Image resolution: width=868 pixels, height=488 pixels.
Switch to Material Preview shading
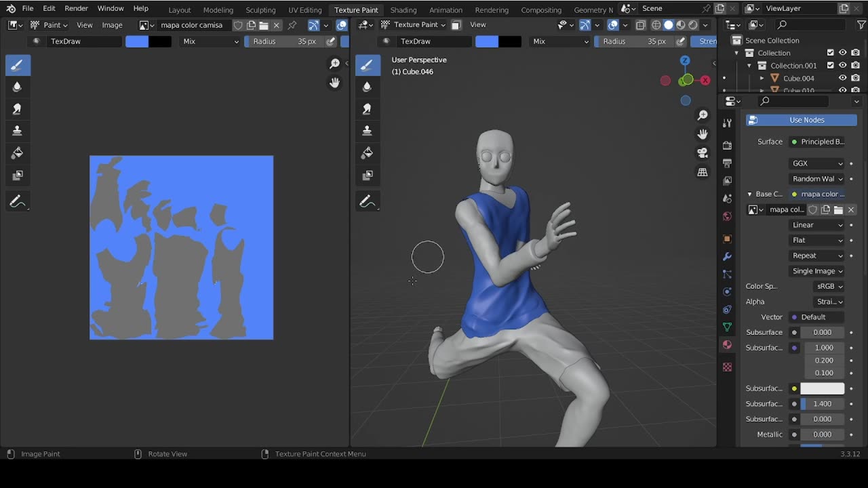(x=681, y=25)
